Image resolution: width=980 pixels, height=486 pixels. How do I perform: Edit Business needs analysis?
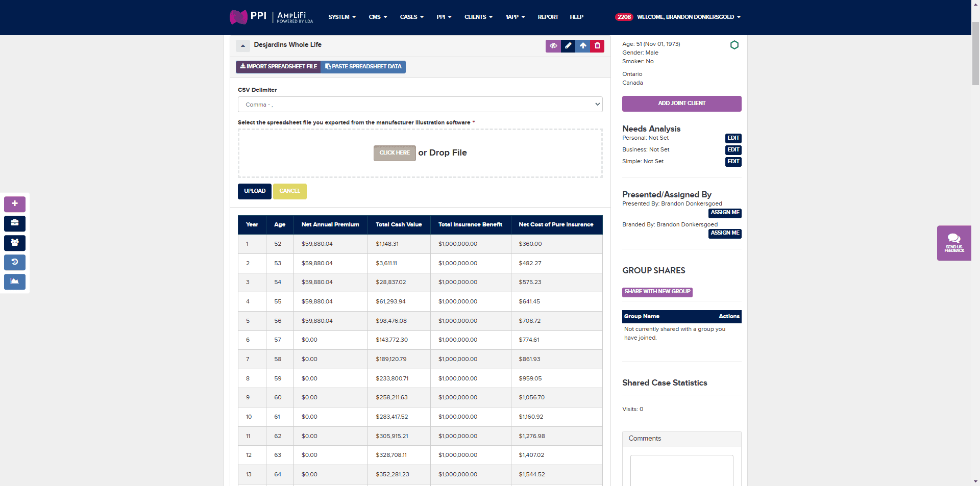[733, 150]
